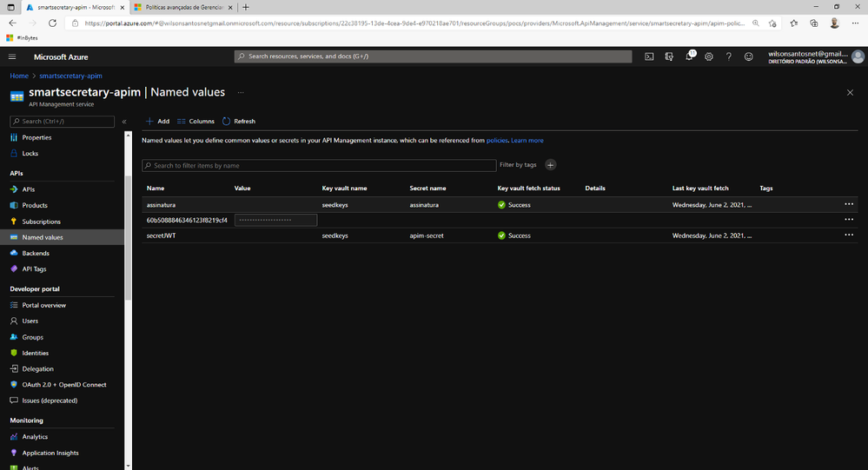Focus the filter items by name field
868x470 pixels.
(319, 166)
